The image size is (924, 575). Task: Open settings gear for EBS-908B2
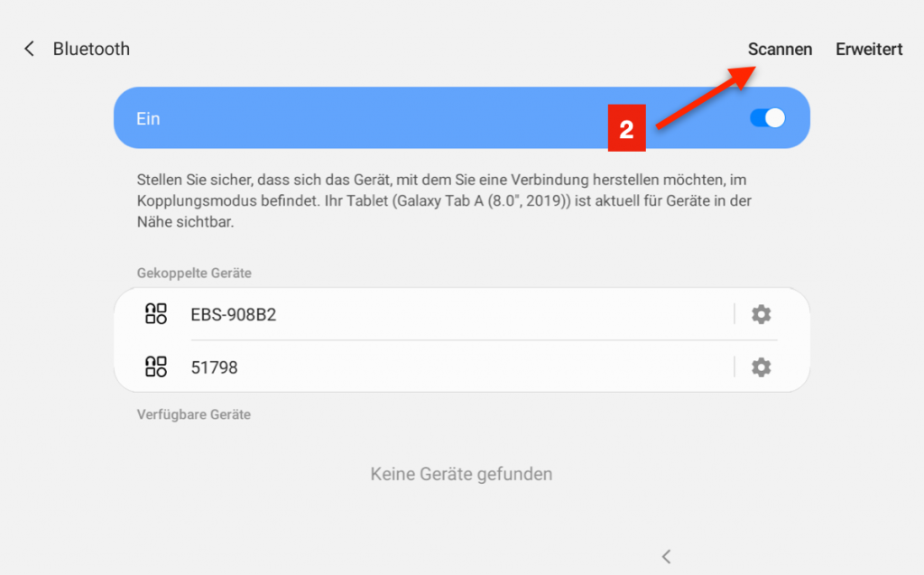(x=762, y=314)
